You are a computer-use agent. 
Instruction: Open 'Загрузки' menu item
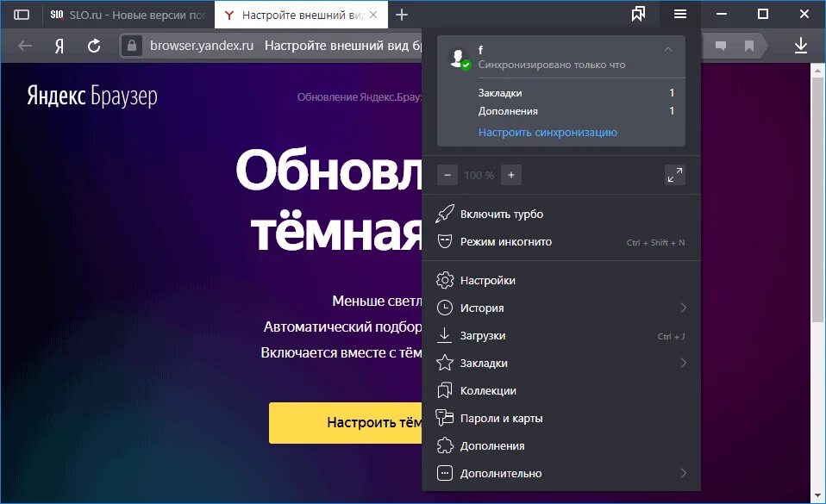(561, 335)
